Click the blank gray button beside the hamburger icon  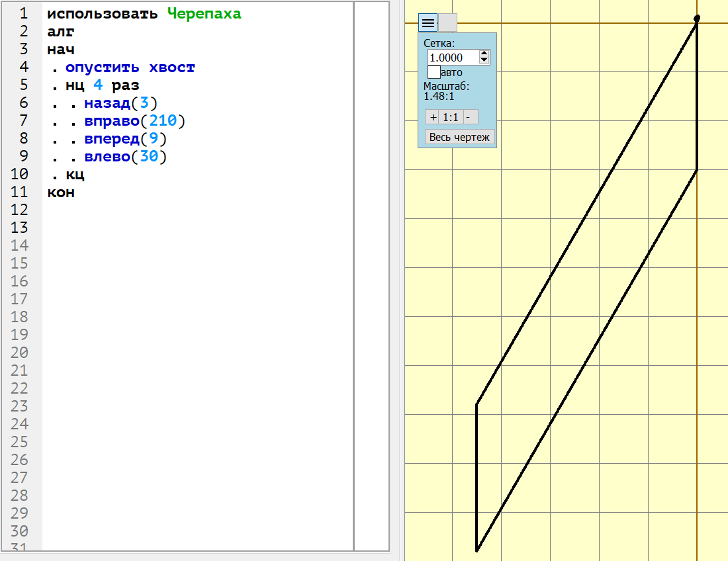447,22
